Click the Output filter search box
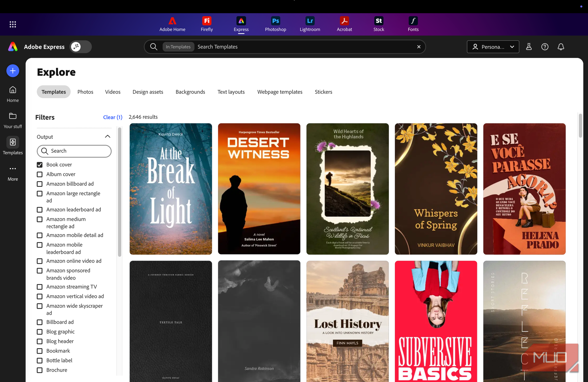The width and height of the screenshot is (588, 382). 74,151
